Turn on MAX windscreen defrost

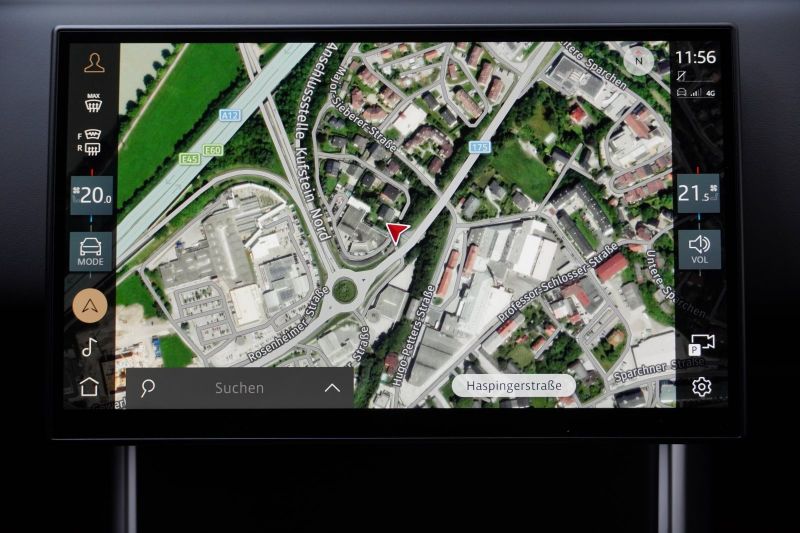tap(93, 102)
